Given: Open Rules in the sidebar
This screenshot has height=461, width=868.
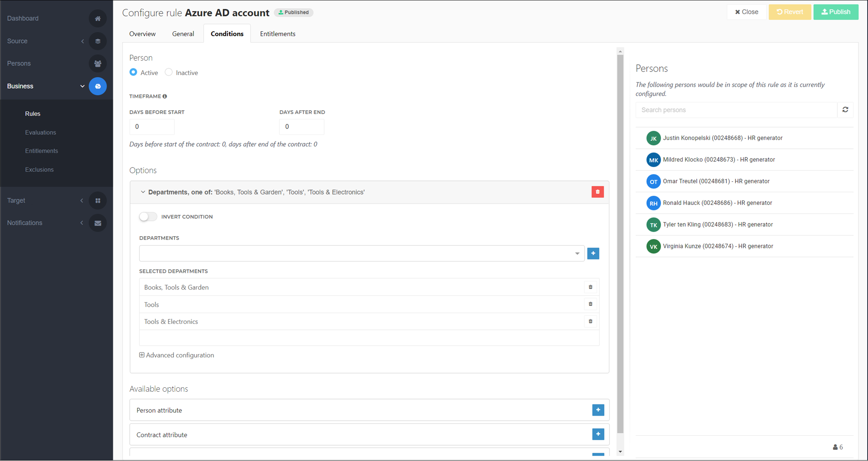Looking at the screenshot, I should pos(33,114).
